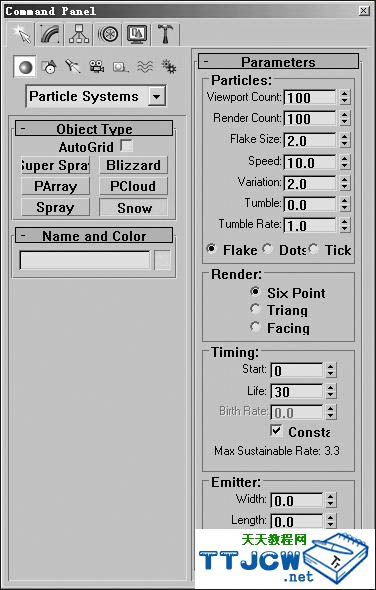Click the Snow button
Image resolution: width=376 pixels, height=590 pixels.
pyautogui.click(x=133, y=208)
